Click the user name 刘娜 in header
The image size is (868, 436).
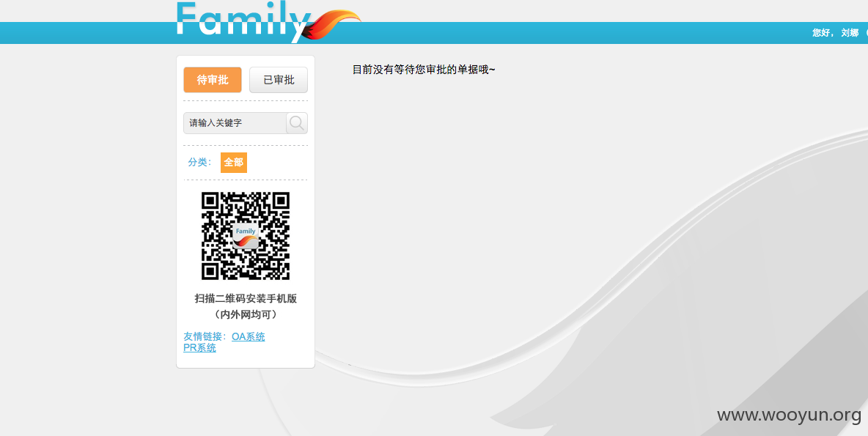coord(850,33)
